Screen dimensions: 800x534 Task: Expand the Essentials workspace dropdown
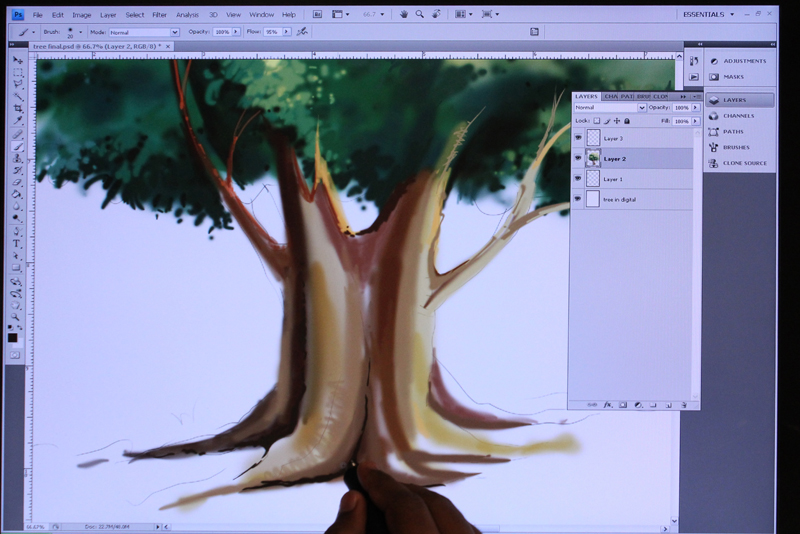point(709,14)
